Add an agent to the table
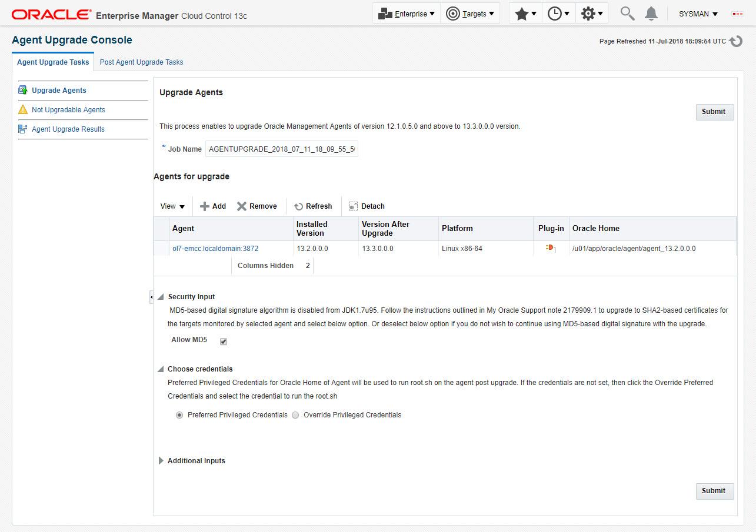Viewport: 756px width, 532px height. (213, 206)
